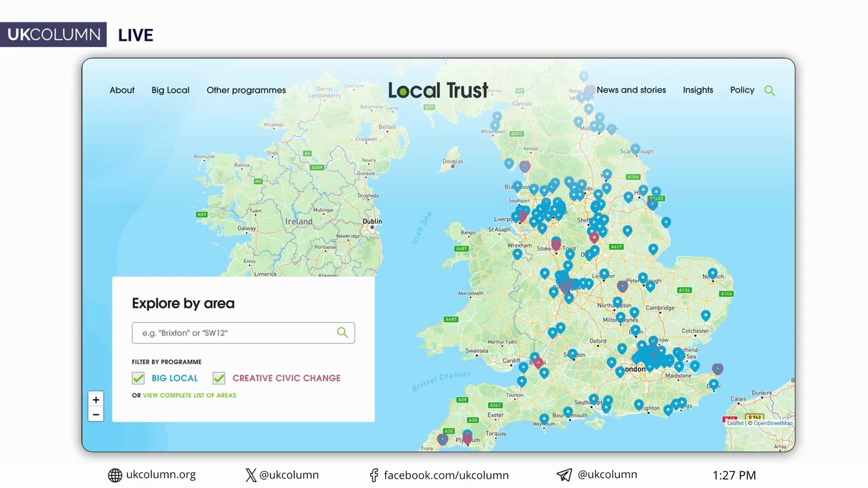
Task: Select the pink pin on the Kent coast
Action: coord(717,369)
